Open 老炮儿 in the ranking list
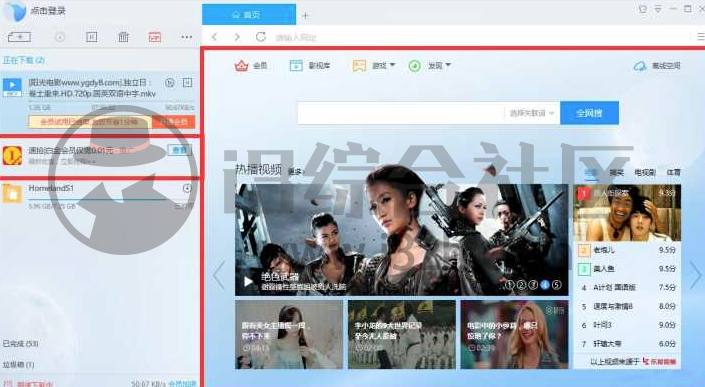The height and width of the screenshot is (387, 705). [x=603, y=250]
